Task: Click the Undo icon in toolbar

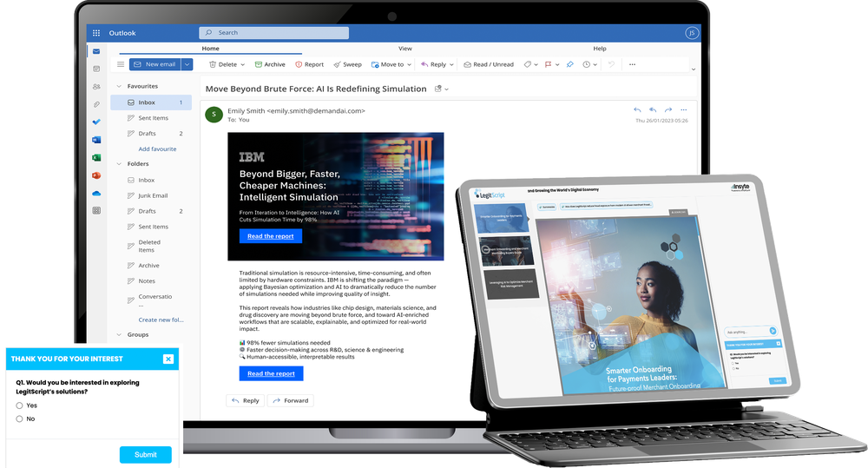Action: pyautogui.click(x=611, y=64)
